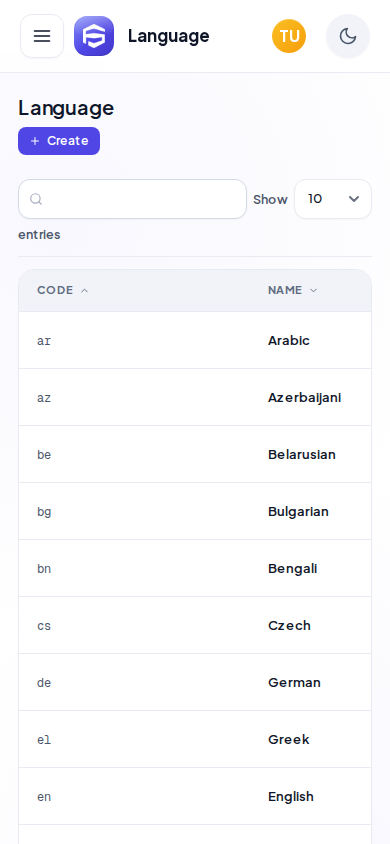The image size is (390, 844).
Task: Create a new language entry
Action: pos(59,141)
